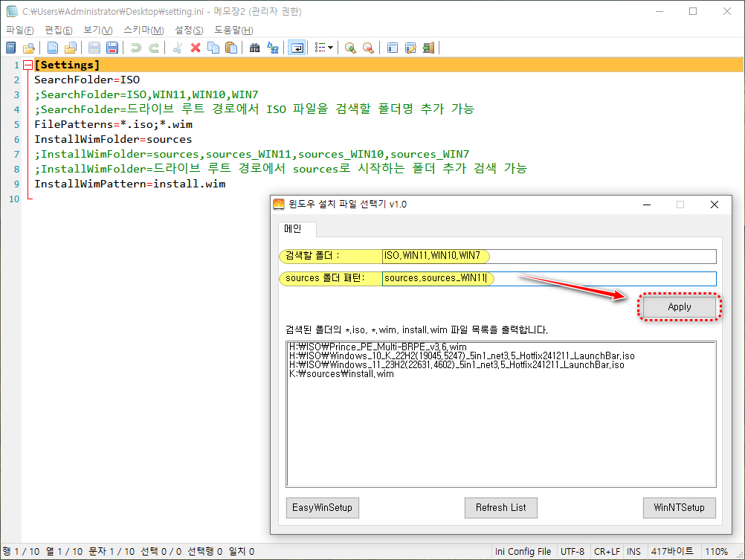Click line number 10 in gutter
The width and height of the screenshot is (745, 560).
pyautogui.click(x=14, y=199)
